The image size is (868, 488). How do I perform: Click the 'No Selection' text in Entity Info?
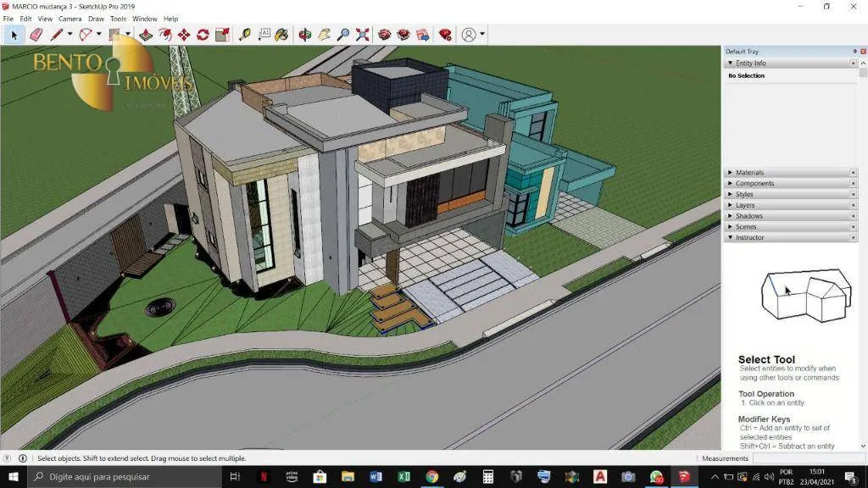pyautogui.click(x=746, y=75)
